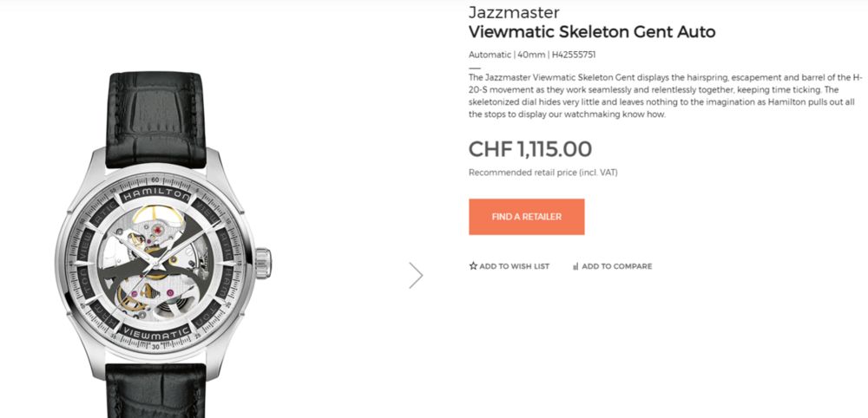Select the ADD TO COMPARE text link
The width and height of the screenshot is (868, 418).
tap(616, 266)
